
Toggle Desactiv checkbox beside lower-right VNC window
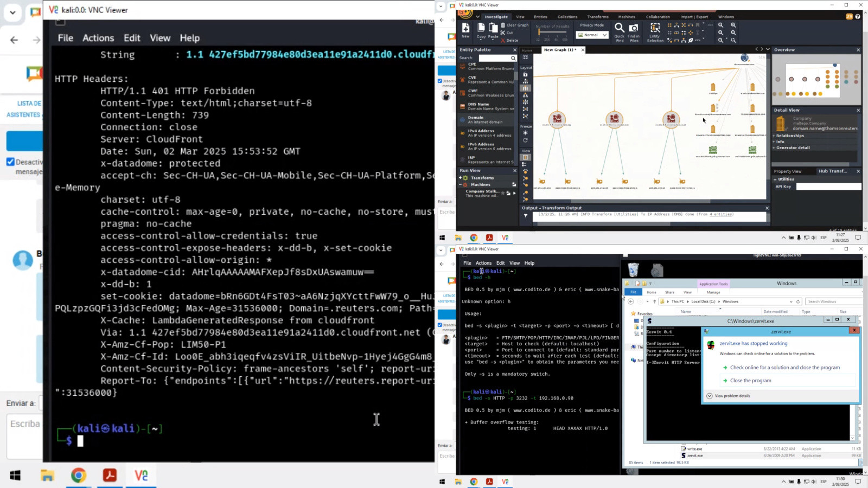point(440,325)
